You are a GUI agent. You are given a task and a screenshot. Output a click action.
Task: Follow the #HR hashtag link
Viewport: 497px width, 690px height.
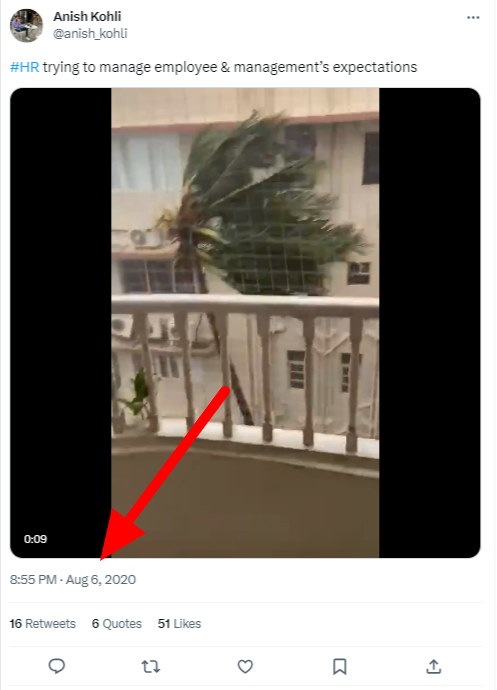tap(25, 67)
